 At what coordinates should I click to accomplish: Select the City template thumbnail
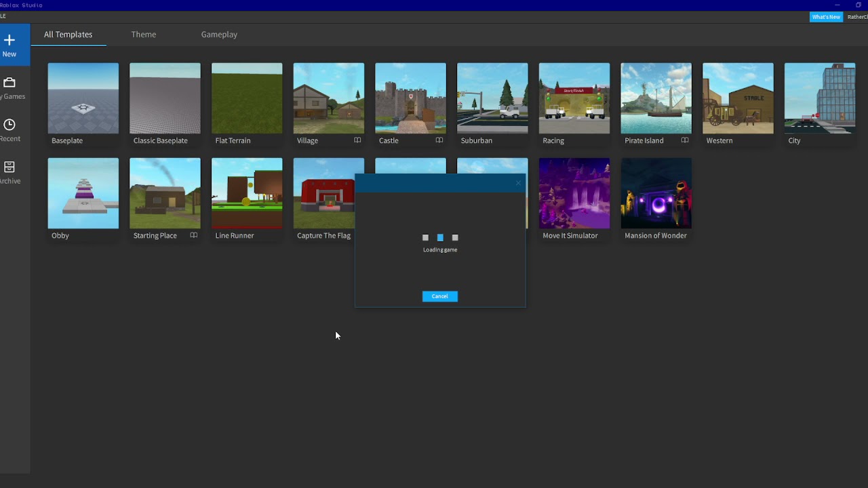pos(820,98)
